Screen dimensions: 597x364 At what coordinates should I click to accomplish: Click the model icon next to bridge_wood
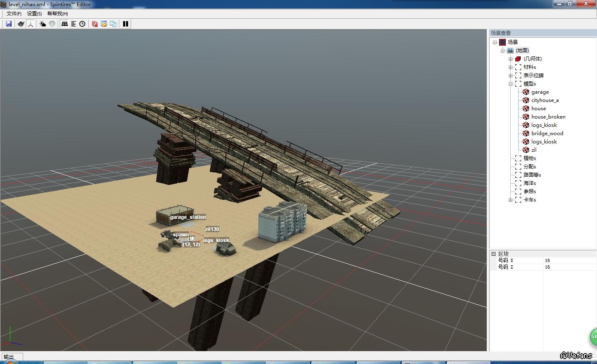(x=526, y=133)
